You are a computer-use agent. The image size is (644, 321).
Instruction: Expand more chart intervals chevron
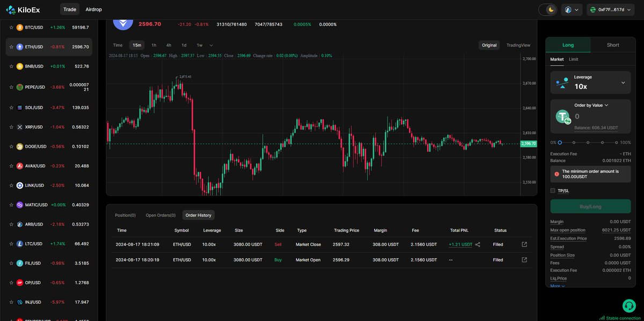211,45
